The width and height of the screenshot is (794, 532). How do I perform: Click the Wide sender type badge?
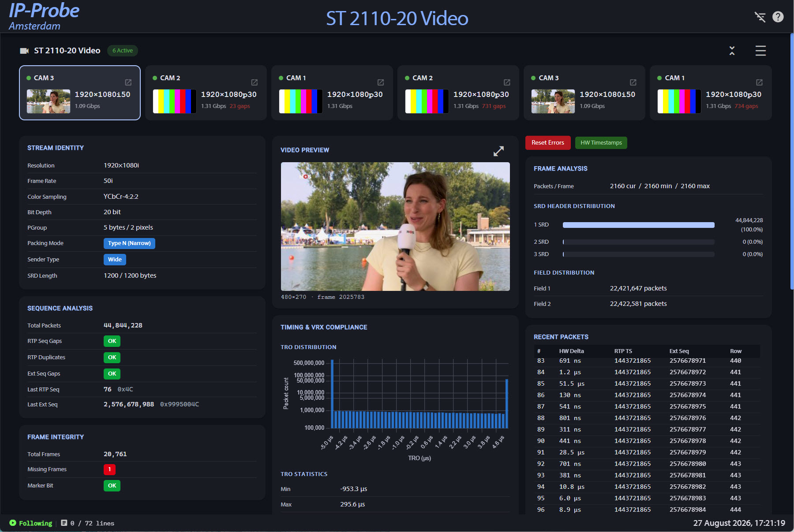(x=115, y=260)
